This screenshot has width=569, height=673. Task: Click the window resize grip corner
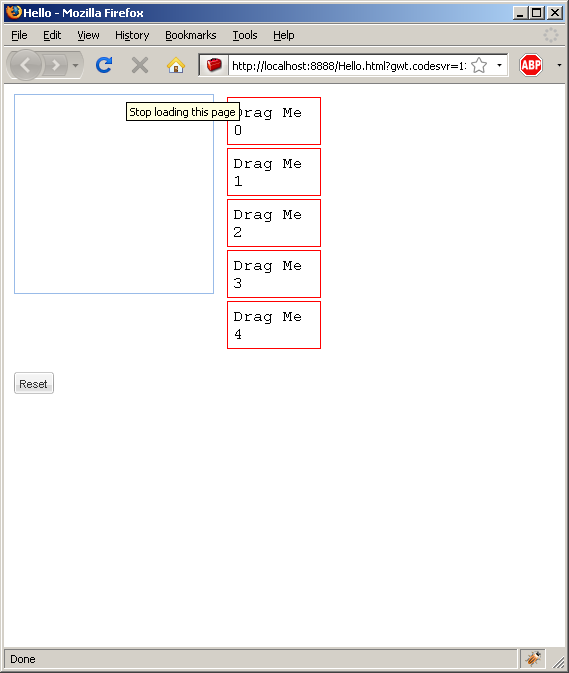pos(558,662)
